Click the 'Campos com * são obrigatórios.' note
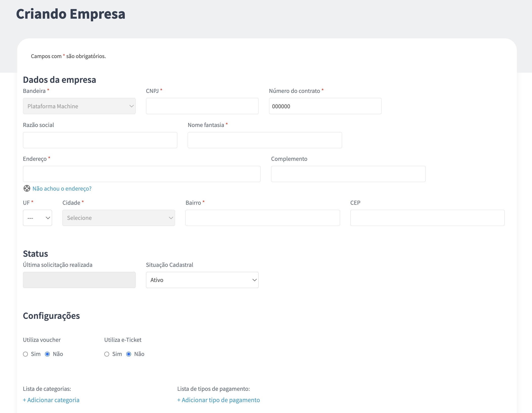Viewport: 532px width, 413px height. [68, 56]
